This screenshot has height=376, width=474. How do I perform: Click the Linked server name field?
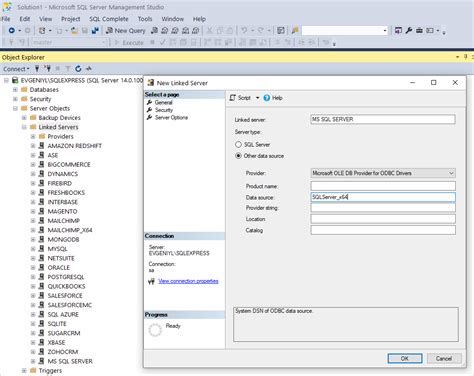coord(383,119)
